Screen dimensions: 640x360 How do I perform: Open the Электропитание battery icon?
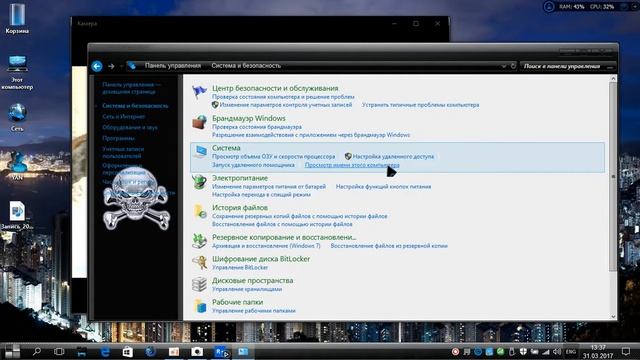coord(199,182)
